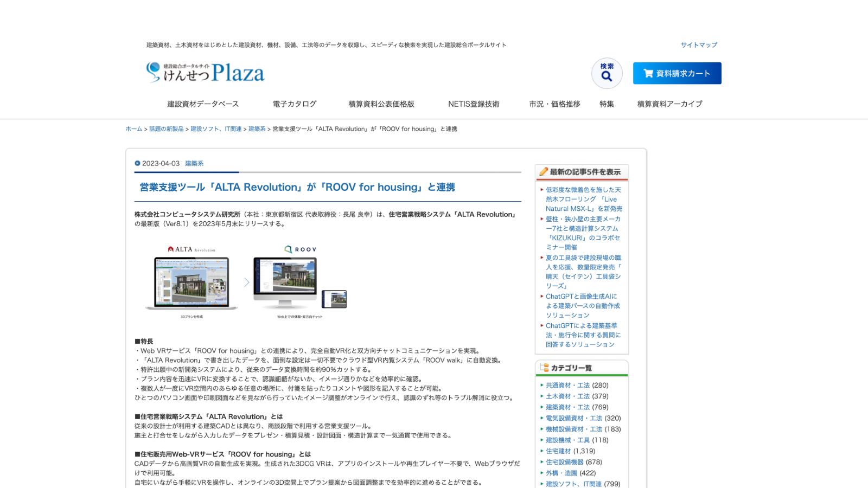
Task: Open NETIS登録技術 menu item
Action: click(474, 104)
